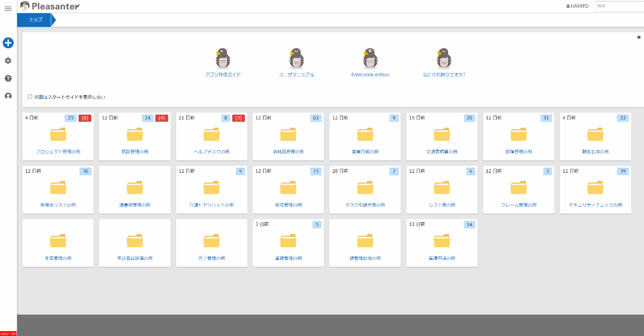Viewport: 644px width, 336px height.
Task: Click the blue plus new-item icon
Action: coord(8,43)
